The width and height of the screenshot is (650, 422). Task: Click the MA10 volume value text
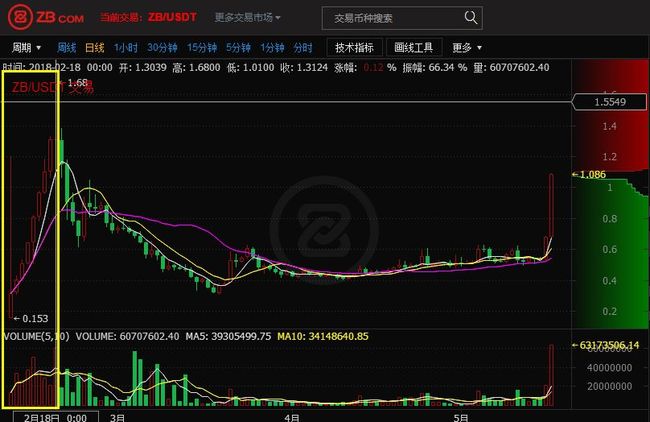[x=323, y=336]
